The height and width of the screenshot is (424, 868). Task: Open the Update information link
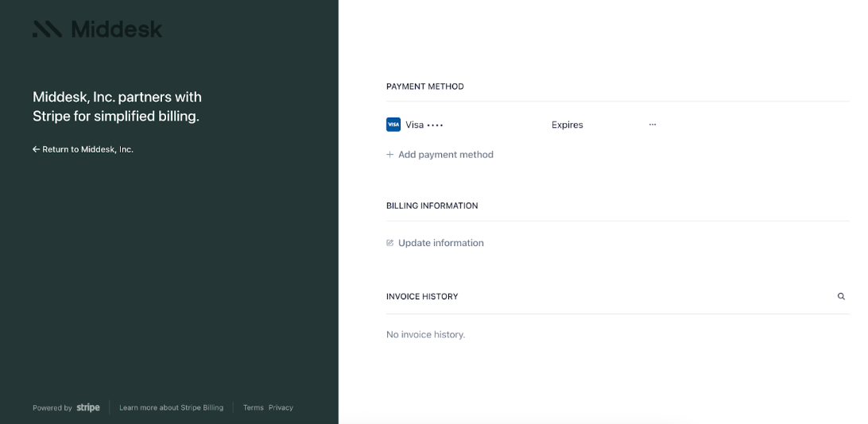click(x=440, y=243)
